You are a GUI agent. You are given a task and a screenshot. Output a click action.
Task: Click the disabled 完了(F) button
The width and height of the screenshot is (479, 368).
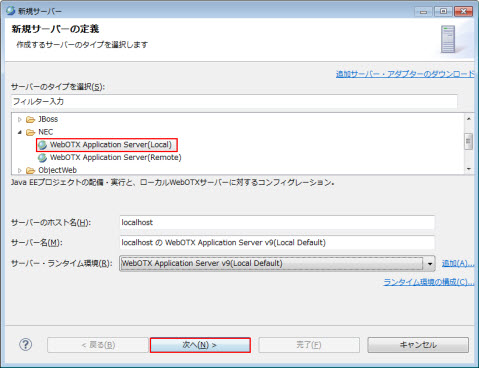[309, 345]
